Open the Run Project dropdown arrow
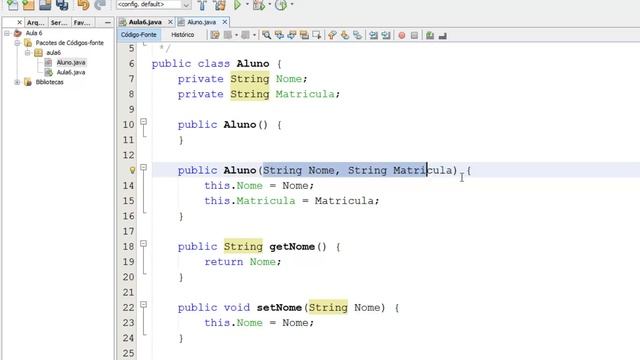This screenshot has height=360, width=640. (x=247, y=4)
